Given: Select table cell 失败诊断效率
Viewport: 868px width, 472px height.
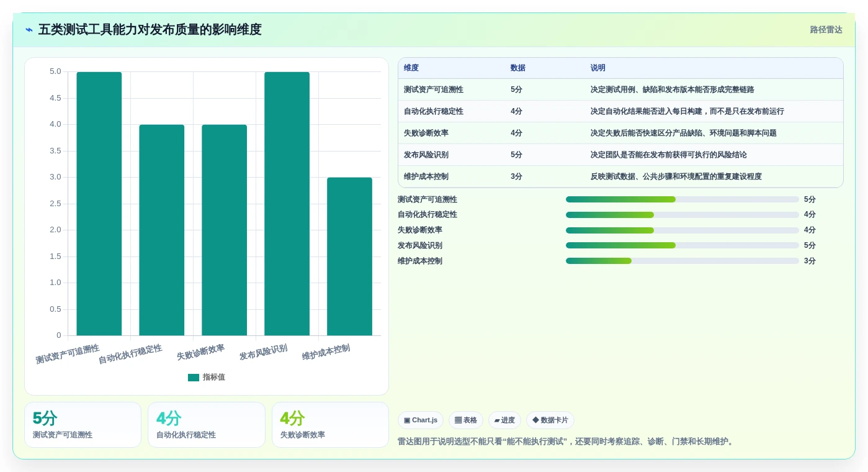Looking at the screenshot, I should point(426,133).
